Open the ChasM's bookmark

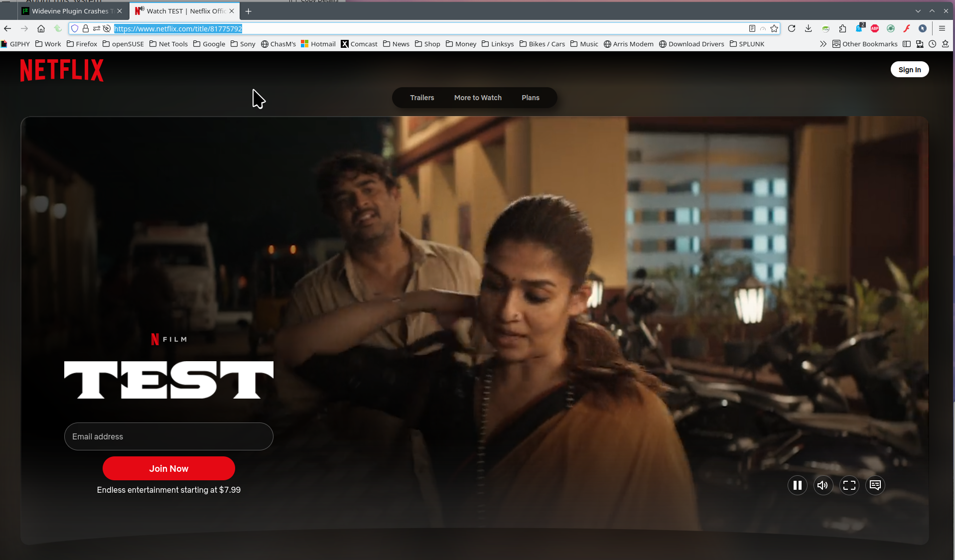click(278, 44)
